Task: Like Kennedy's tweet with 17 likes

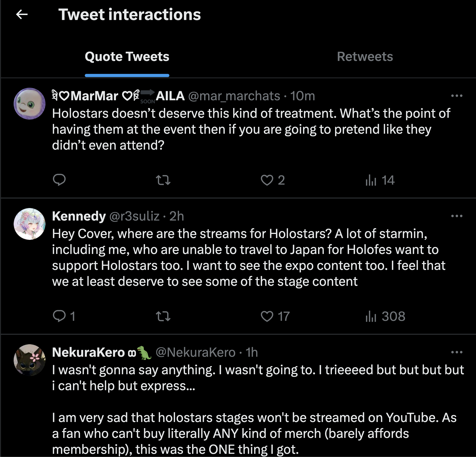Action: point(267,316)
